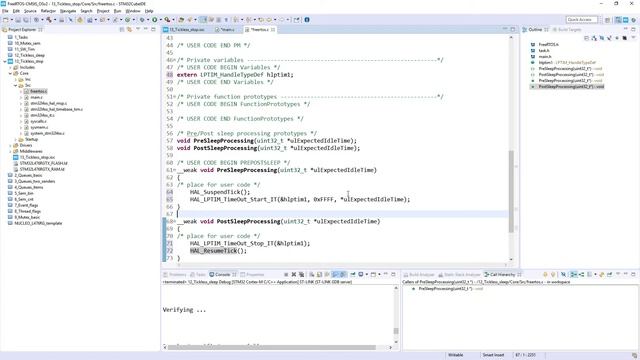Open the Source menu
The height and width of the screenshot is (360, 640).
tap(30, 11)
